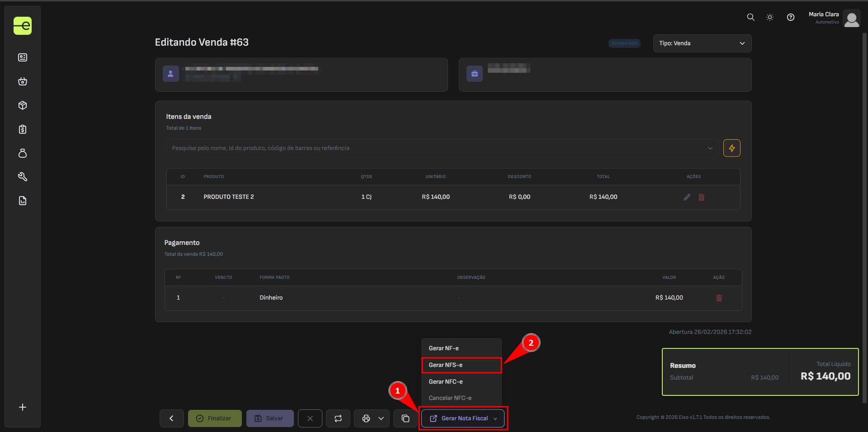Viewport: 868px width, 432px height.
Task: Open the shopping basket sidebar icon
Action: tap(23, 81)
